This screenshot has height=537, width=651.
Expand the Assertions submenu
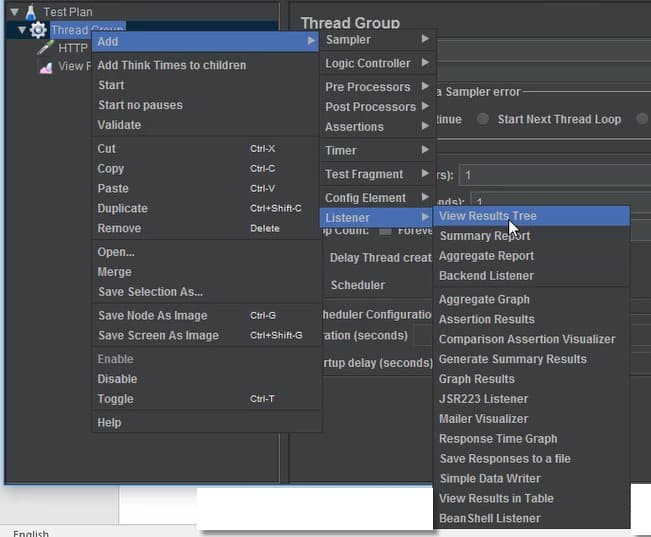[377, 127]
